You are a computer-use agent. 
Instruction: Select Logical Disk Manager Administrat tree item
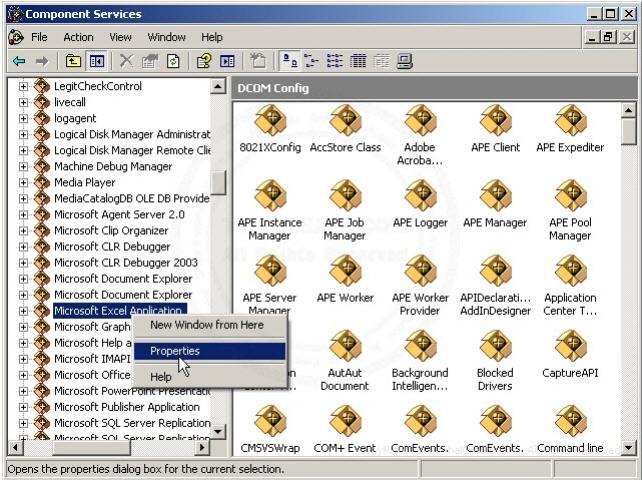click(x=132, y=134)
